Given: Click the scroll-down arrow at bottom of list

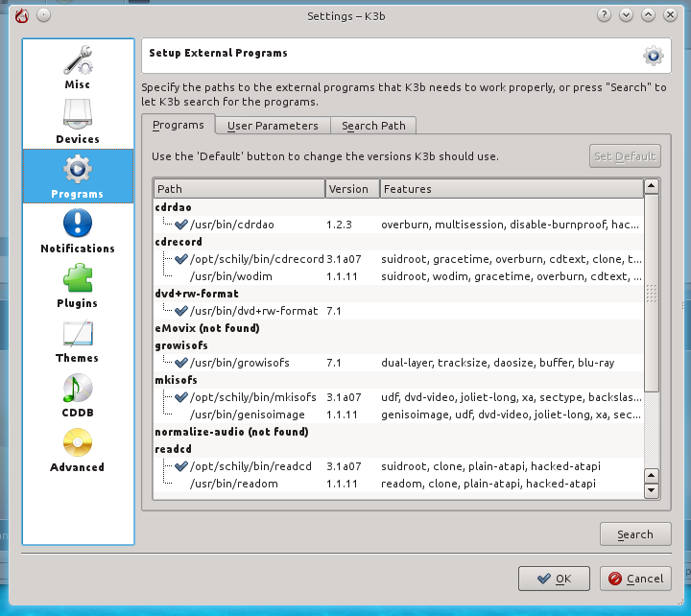Looking at the screenshot, I should coord(652,490).
